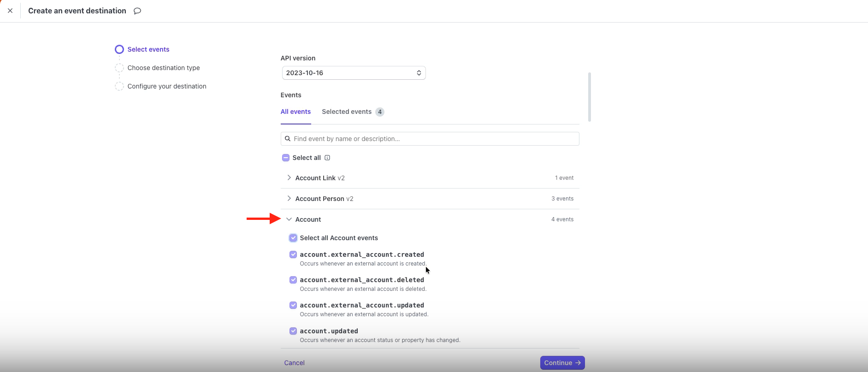Uncheck the account.updated event checkbox
Image resolution: width=868 pixels, height=372 pixels.
point(293,331)
